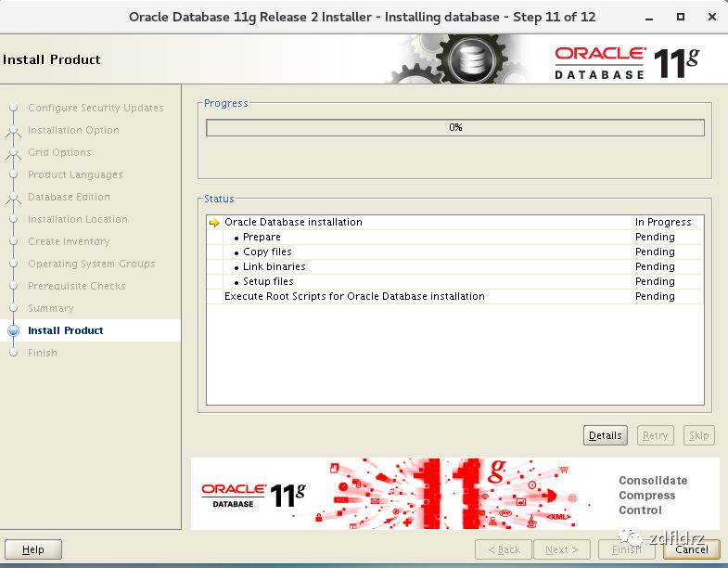Screen dimensions: 728x568
Task: Select the Installation Option step
Action: [73, 130]
